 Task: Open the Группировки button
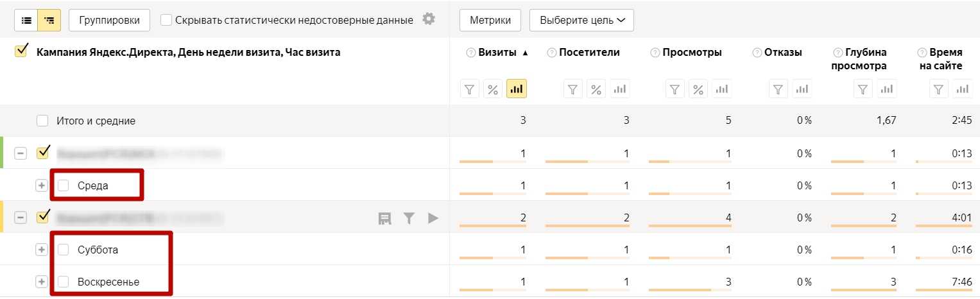tap(109, 20)
